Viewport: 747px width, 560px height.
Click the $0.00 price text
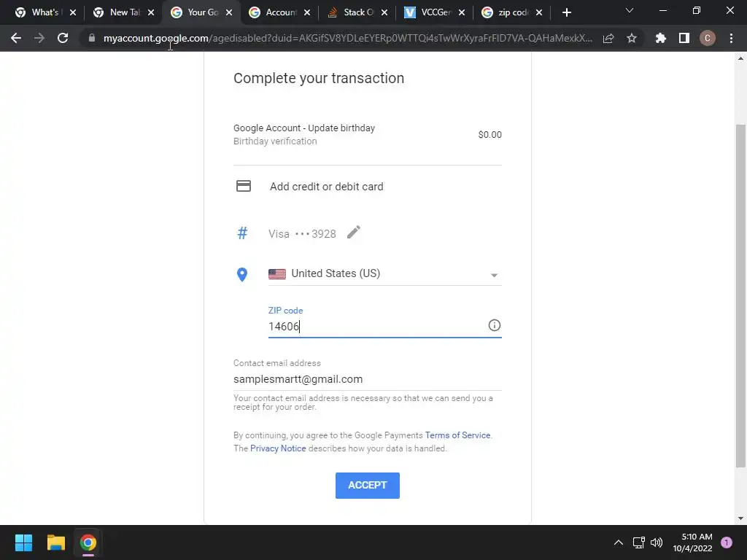click(489, 135)
